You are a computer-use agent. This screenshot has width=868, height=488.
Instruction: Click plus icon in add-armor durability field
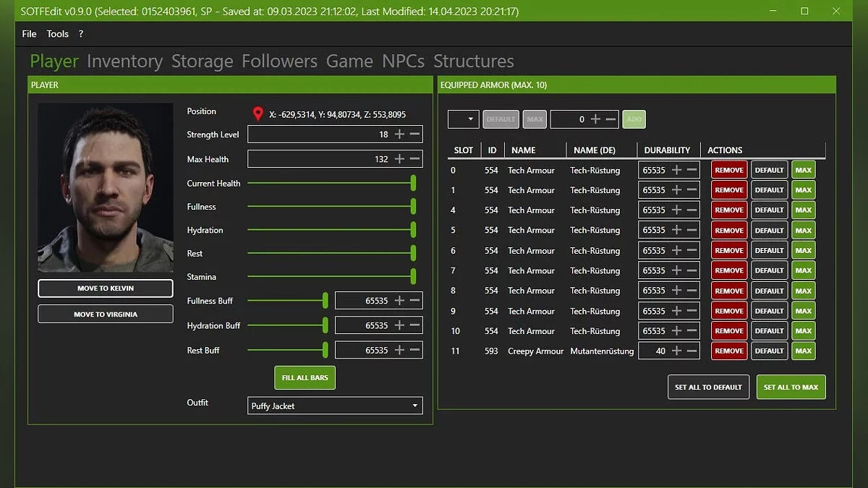pos(595,119)
